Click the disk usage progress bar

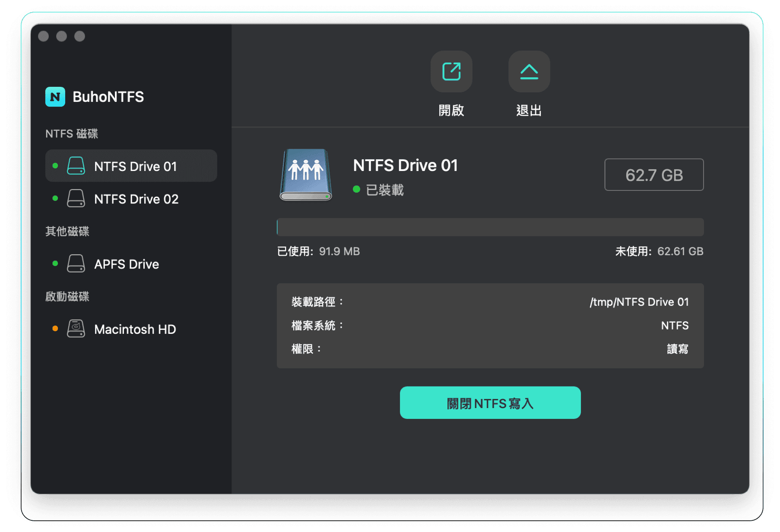(490, 227)
